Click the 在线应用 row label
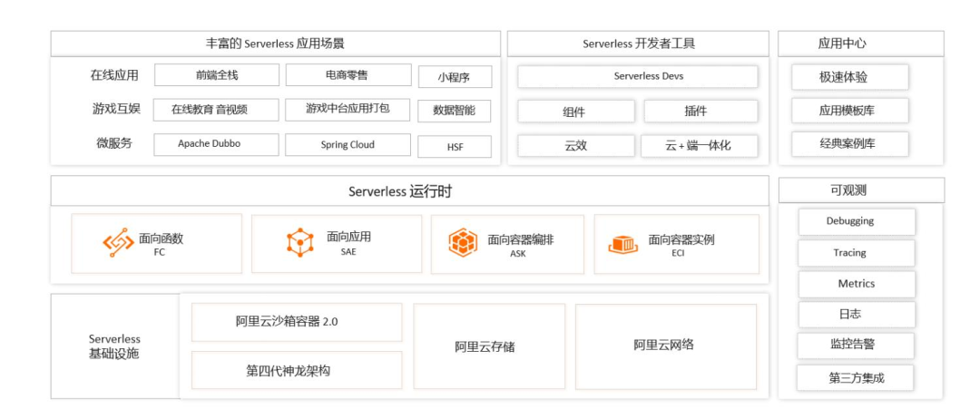980x409 pixels. (114, 75)
